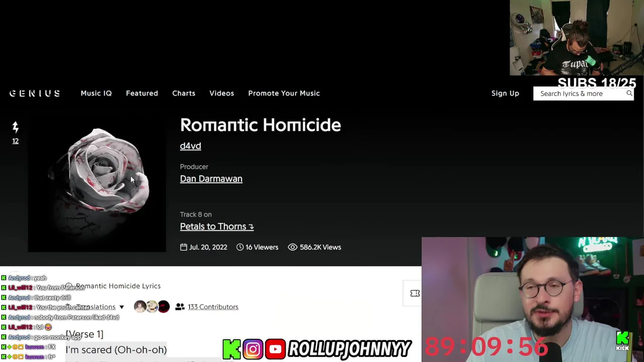Open the Music IQ menu item
The width and height of the screenshot is (644, 362).
click(96, 93)
